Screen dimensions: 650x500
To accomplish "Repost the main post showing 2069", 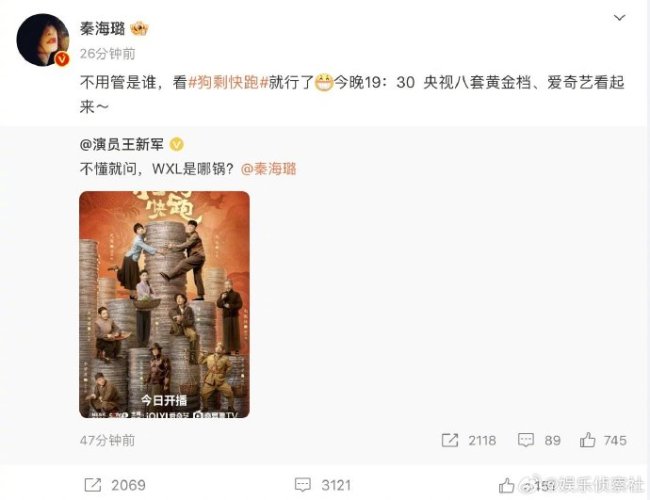I will point(92,485).
